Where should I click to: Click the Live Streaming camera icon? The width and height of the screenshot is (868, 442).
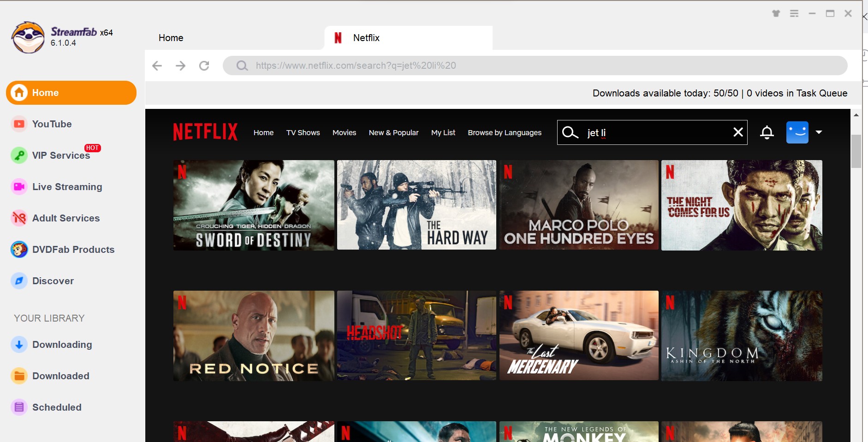point(19,187)
